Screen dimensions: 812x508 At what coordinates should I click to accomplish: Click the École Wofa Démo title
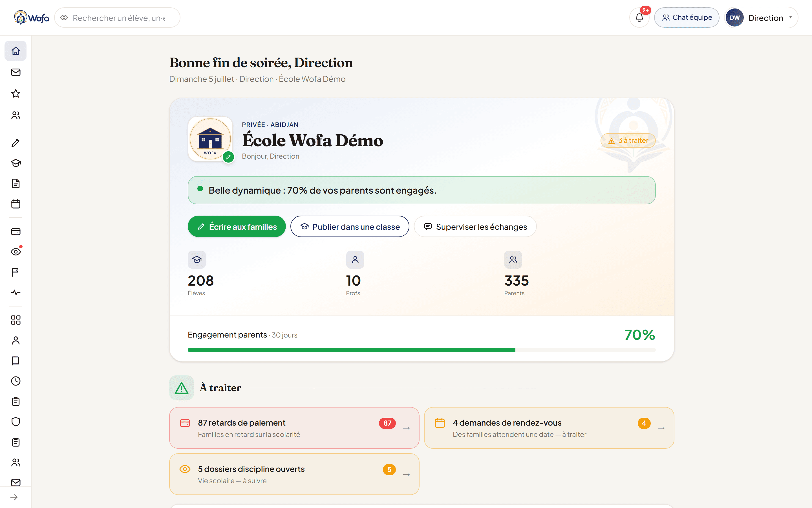(x=313, y=141)
